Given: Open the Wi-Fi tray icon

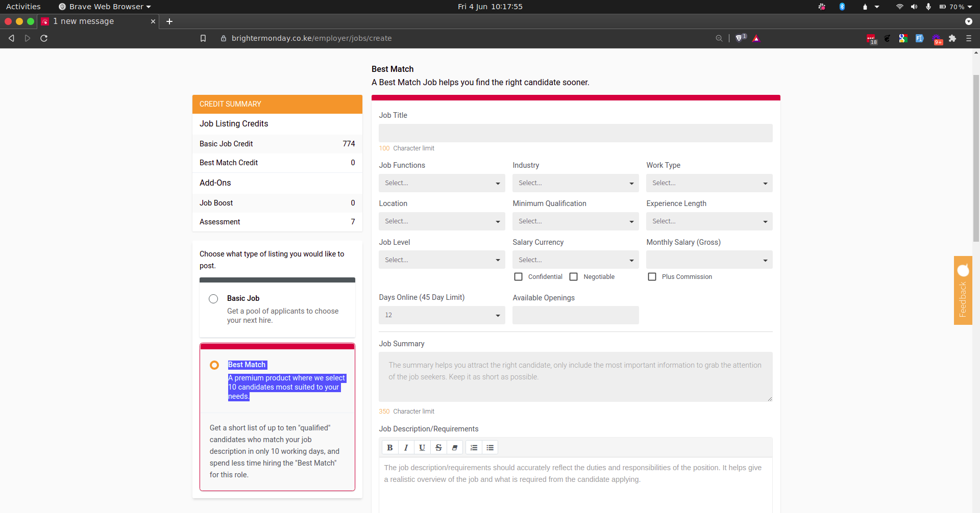Looking at the screenshot, I should [900, 7].
